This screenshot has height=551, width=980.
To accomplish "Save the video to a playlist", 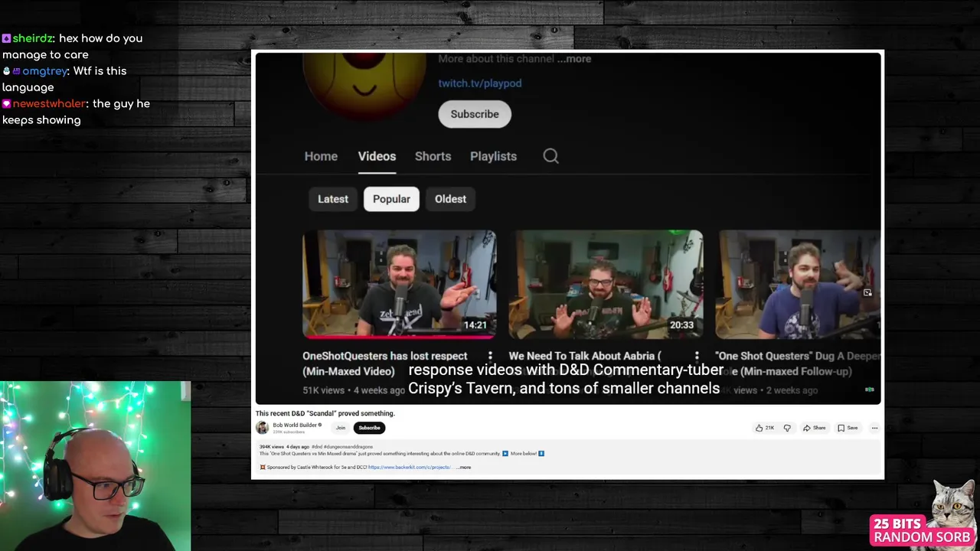I will pyautogui.click(x=848, y=428).
